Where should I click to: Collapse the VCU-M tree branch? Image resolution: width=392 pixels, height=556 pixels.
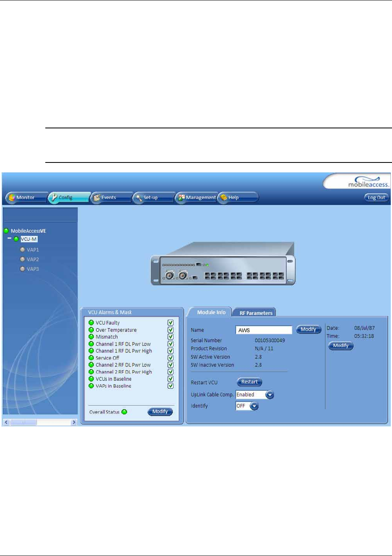click(10, 238)
